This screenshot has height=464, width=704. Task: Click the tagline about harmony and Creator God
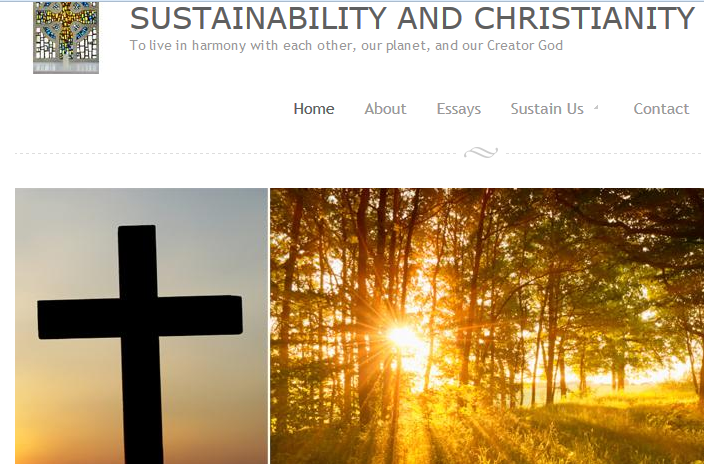tap(346, 46)
